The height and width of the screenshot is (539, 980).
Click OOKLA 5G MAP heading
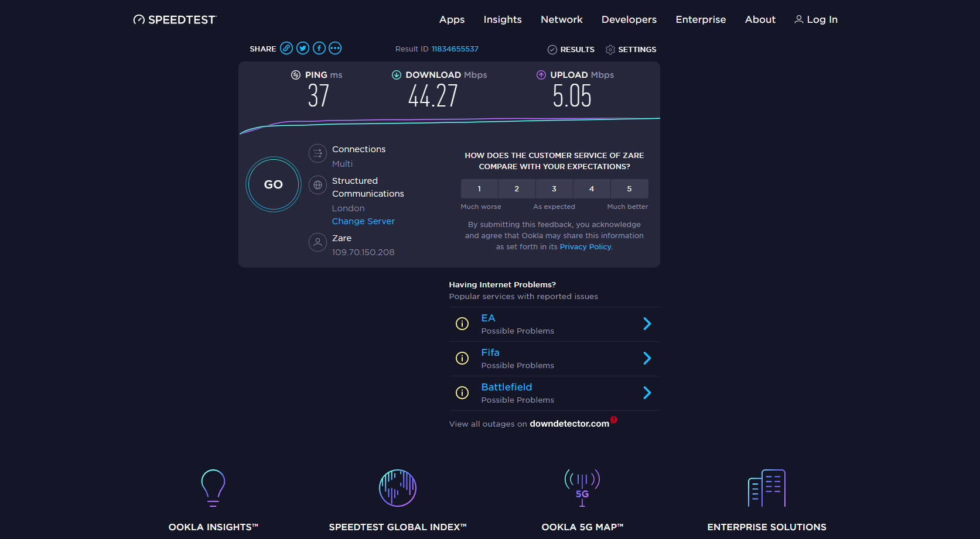click(x=582, y=527)
